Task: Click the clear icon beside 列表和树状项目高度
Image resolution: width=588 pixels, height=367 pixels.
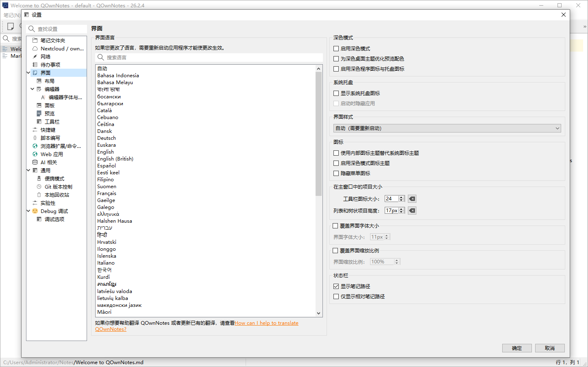Action: [x=412, y=210]
